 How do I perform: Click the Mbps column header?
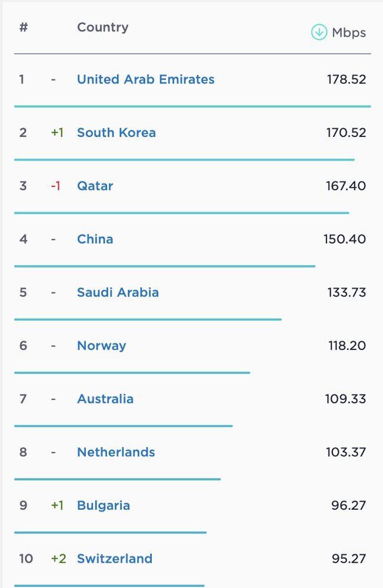coord(348,33)
